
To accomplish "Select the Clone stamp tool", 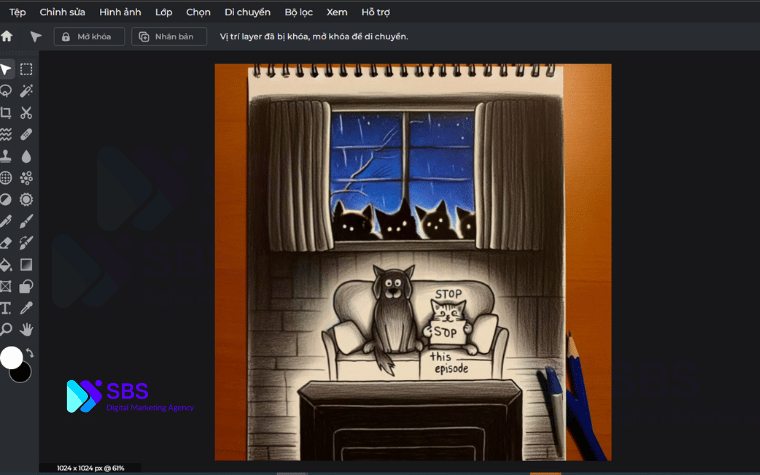I will click(x=6, y=156).
